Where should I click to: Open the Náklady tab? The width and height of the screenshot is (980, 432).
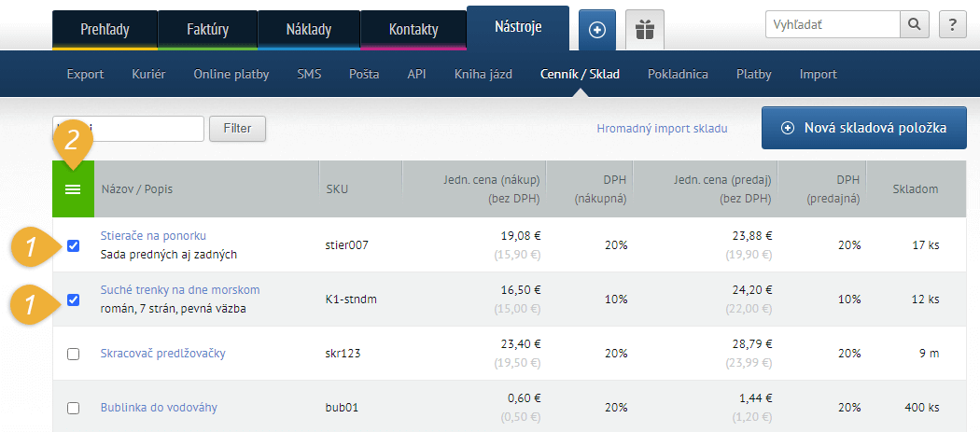coord(308,29)
